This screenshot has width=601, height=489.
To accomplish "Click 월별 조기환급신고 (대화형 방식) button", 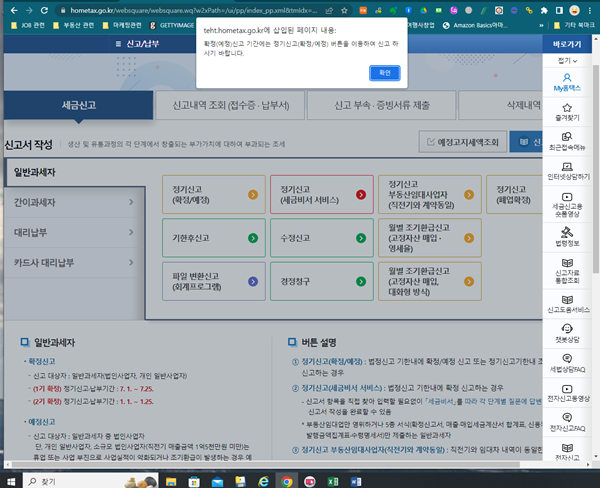I will (x=430, y=281).
